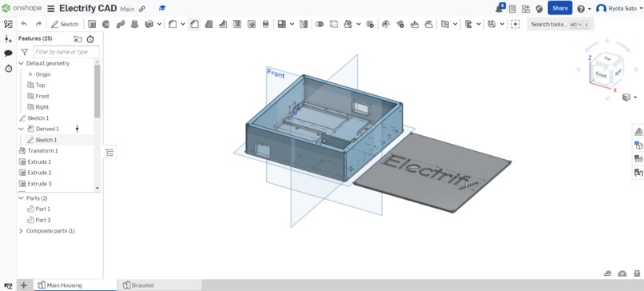Select the Thicken tool
The width and height of the screenshot is (644, 291).
149,24
